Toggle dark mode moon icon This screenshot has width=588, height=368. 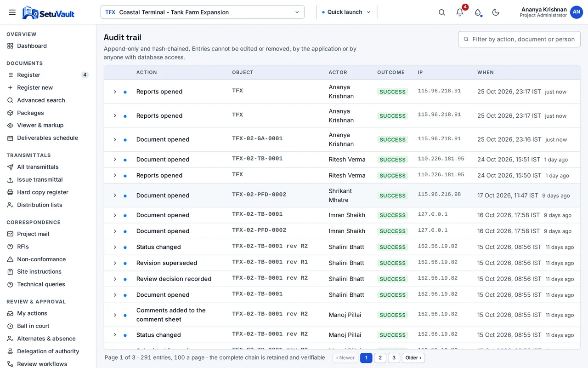(496, 12)
